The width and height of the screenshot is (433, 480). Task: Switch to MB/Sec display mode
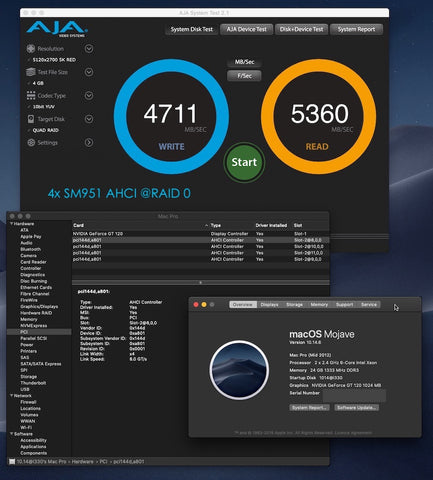pos(244,62)
